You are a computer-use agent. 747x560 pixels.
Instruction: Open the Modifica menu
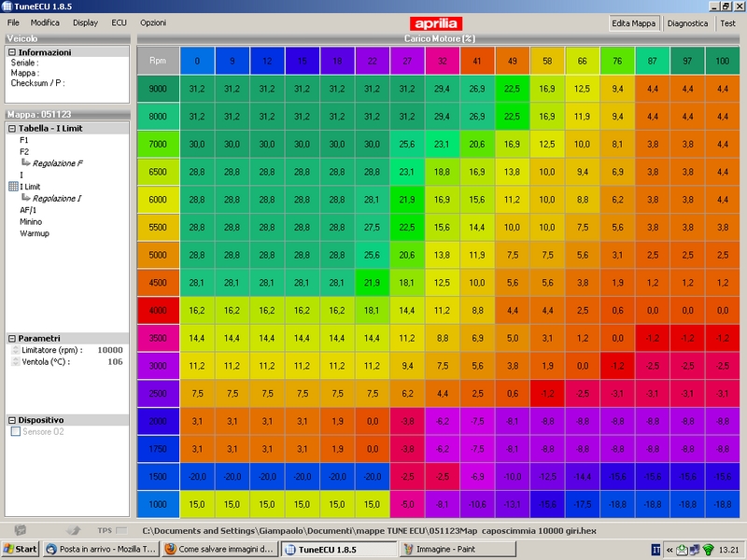[45, 22]
